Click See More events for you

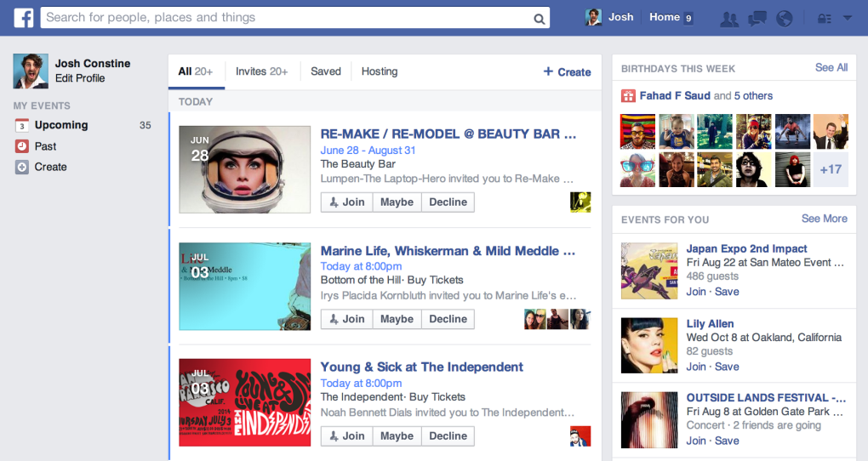[x=825, y=219]
